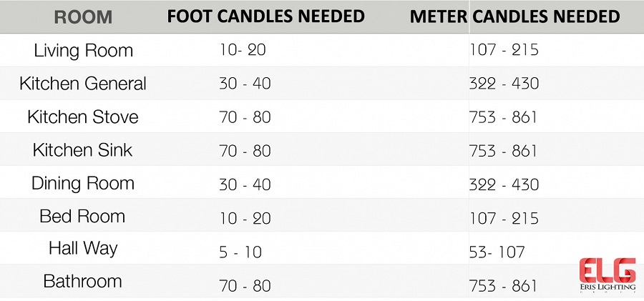
Task: Select the Bed Room row label
Action: pos(82,216)
